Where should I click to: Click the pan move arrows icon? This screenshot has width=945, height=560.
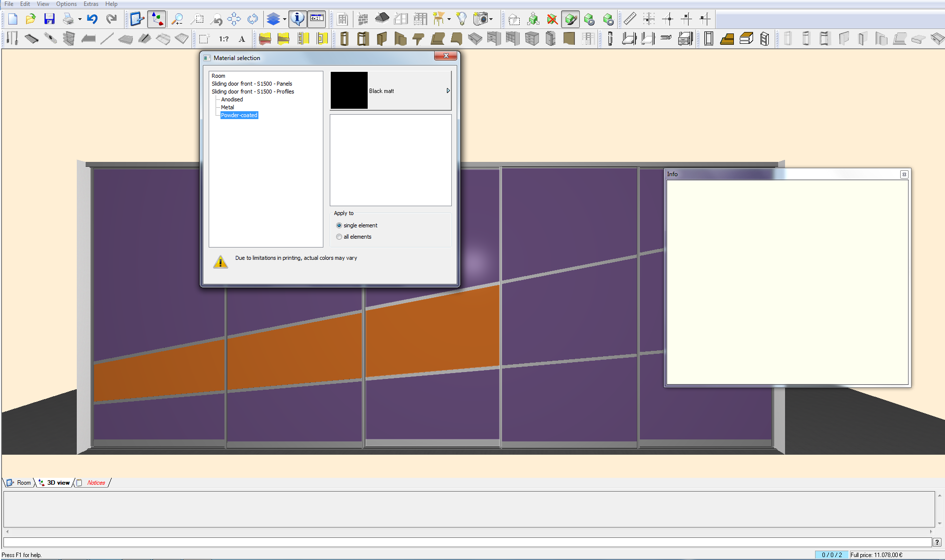tap(234, 19)
